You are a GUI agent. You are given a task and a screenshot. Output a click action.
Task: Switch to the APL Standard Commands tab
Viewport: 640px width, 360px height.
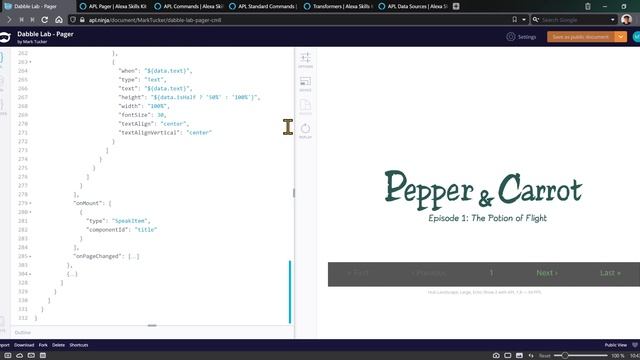(x=263, y=6)
